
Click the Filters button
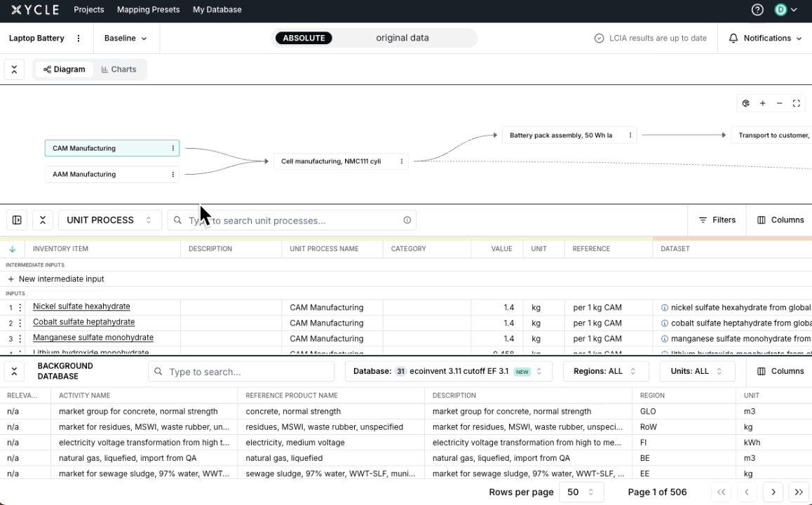(x=717, y=220)
